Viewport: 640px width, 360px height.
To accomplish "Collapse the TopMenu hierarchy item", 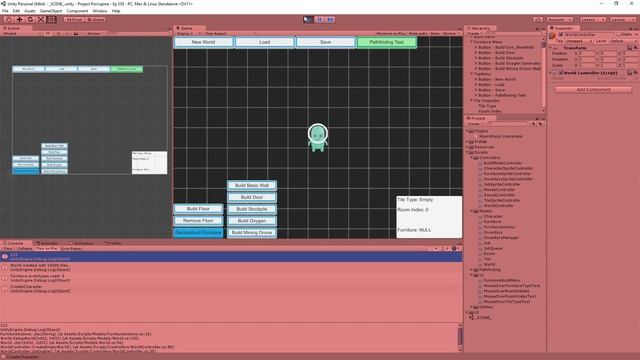I will click(471, 74).
